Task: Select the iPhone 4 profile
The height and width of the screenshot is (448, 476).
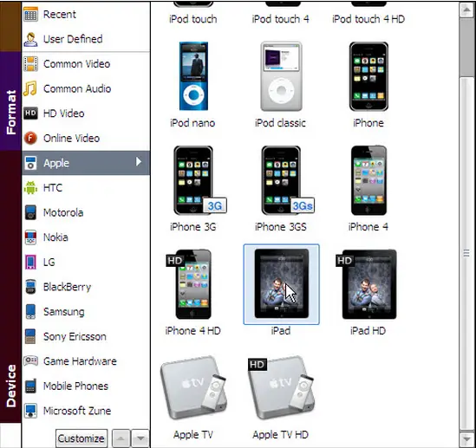Action: (368, 180)
